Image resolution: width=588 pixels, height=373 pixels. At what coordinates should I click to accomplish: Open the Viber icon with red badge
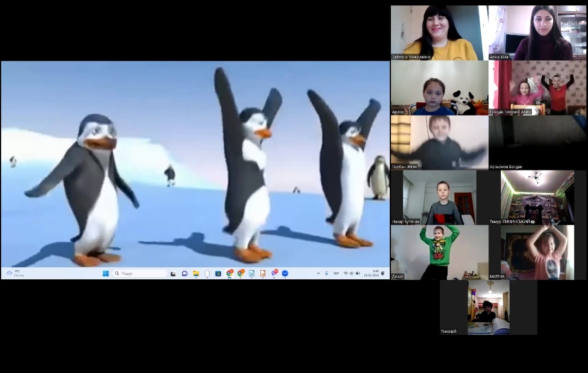[274, 273]
